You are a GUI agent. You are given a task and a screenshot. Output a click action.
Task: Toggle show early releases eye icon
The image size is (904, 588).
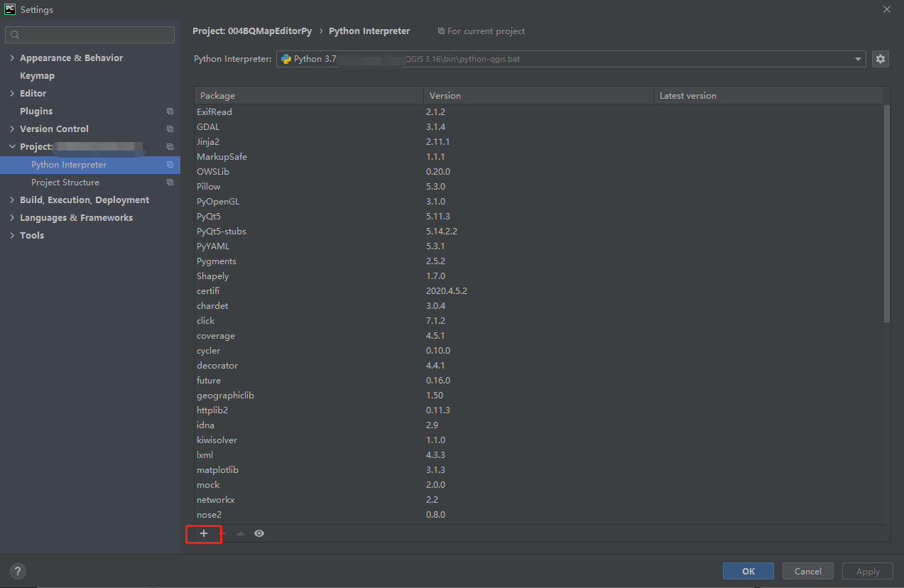[259, 533]
